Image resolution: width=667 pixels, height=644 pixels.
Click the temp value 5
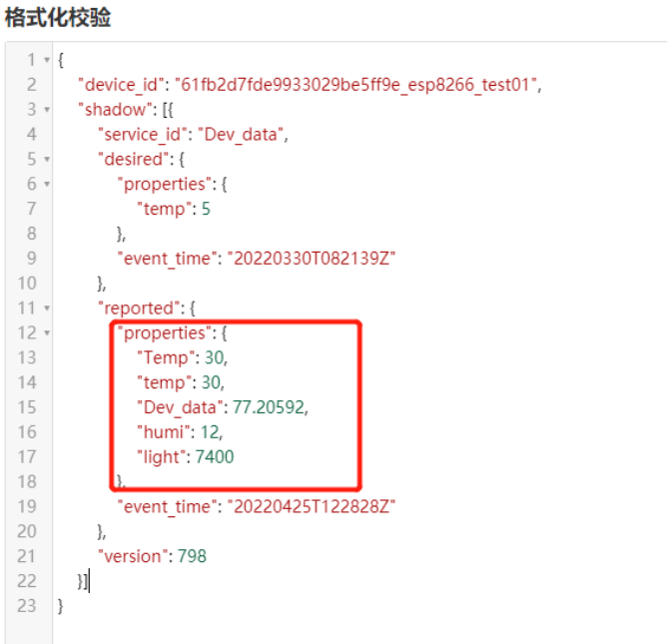(206, 209)
